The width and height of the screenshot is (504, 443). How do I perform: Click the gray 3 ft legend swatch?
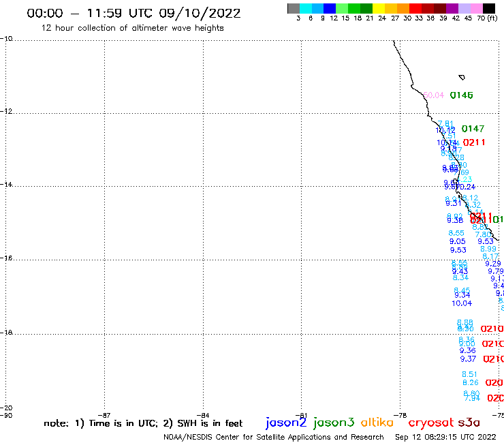pyautogui.click(x=294, y=8)
